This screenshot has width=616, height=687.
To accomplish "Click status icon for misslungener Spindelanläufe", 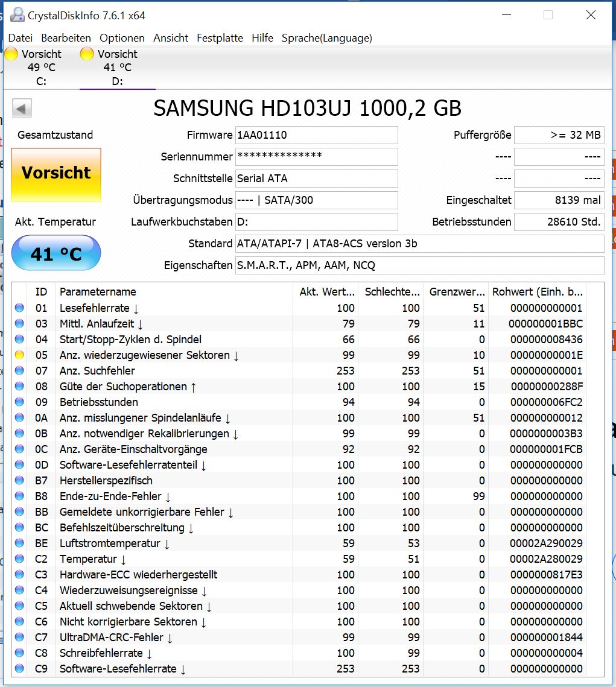I will (x=19, y=417).
